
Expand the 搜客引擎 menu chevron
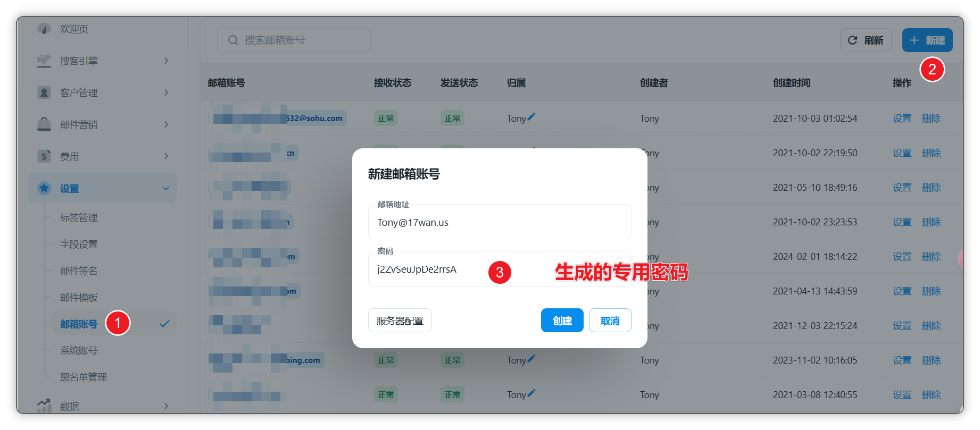click(166, 61)
